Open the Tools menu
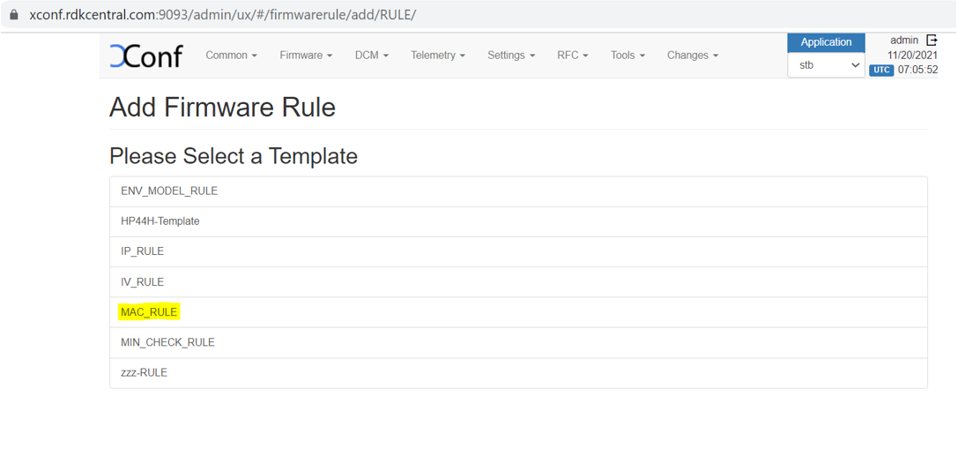This screenshot has width=980, height=449. coord(627,56)
